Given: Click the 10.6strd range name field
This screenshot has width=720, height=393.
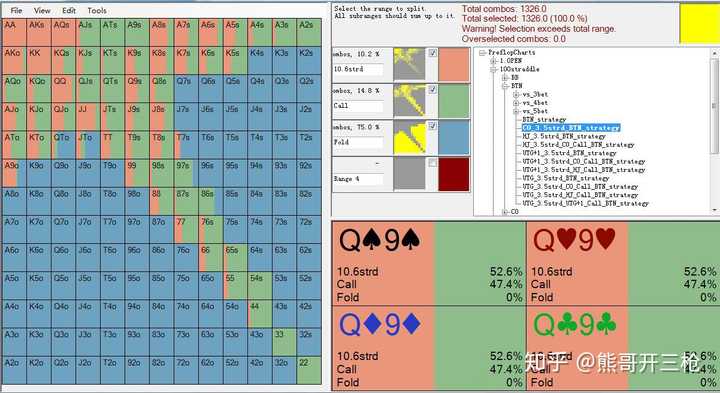Looking at the screenshot, I should [x=358, y=69].
